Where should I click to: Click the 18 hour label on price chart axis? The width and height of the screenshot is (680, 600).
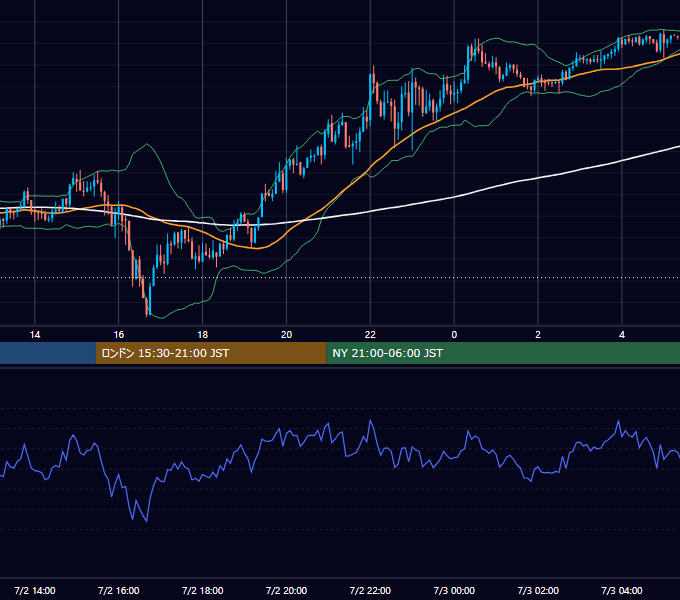pyautogui.click(x=203, y=335)
